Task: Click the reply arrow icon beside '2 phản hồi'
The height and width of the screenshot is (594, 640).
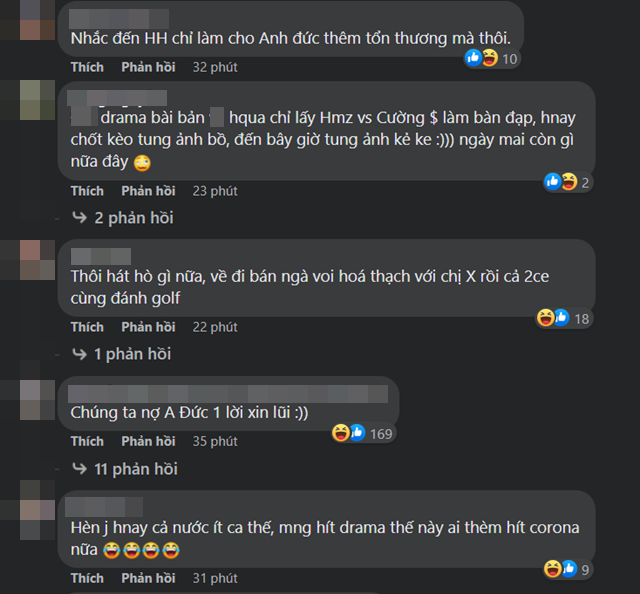Action: coord(80,218)
